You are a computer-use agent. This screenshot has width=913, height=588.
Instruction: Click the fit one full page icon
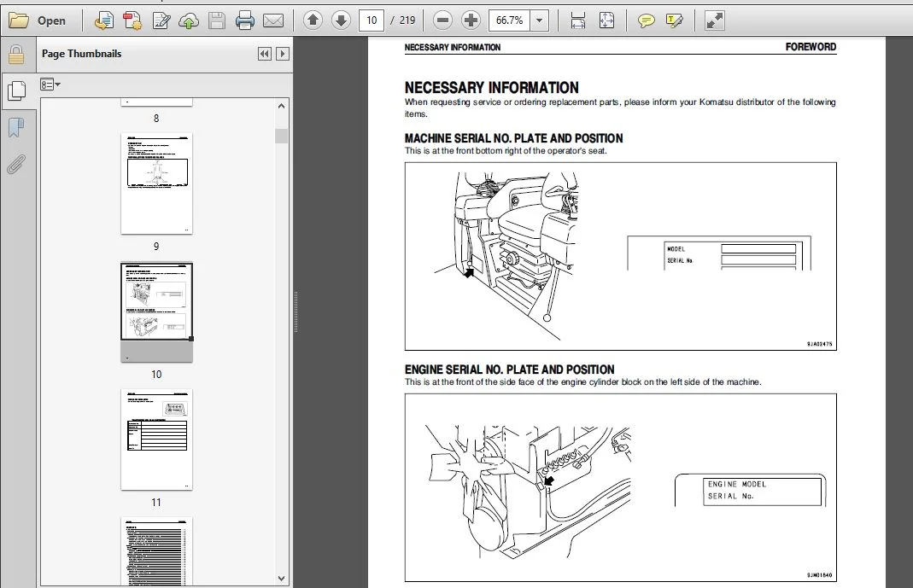tap(606, 20)
